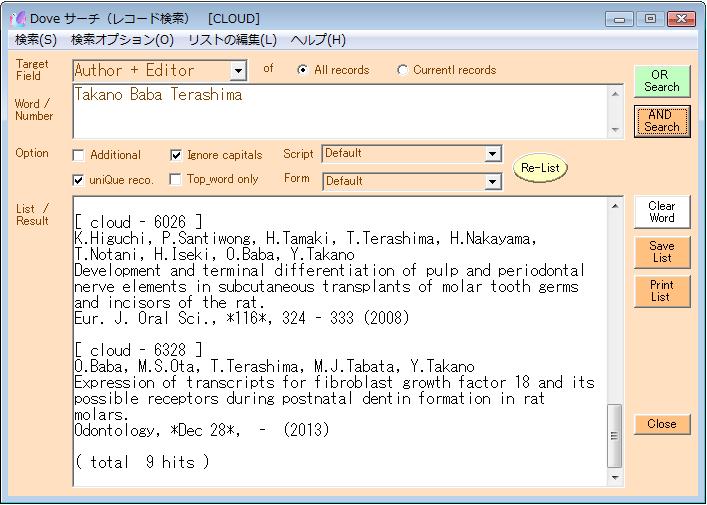Print the result list
Image resolution: width=707 pixels, height=505 pixels.
661,291
